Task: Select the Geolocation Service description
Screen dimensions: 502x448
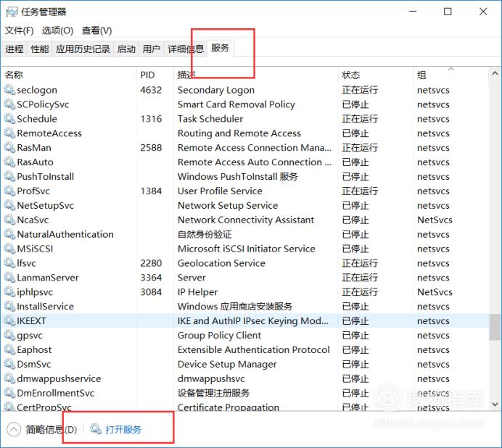Action: tap(221, 263)
